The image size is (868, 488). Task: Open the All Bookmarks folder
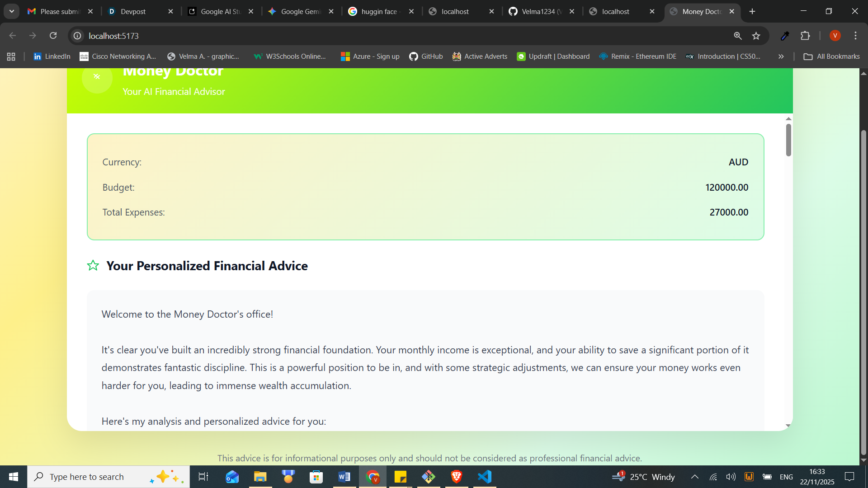click(x=831, y=56)
